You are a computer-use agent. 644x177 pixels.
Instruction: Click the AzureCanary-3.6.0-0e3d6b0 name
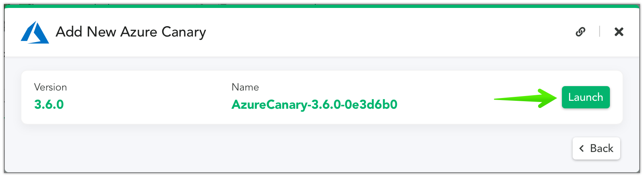pyautogui.click(x=314, y=104)
